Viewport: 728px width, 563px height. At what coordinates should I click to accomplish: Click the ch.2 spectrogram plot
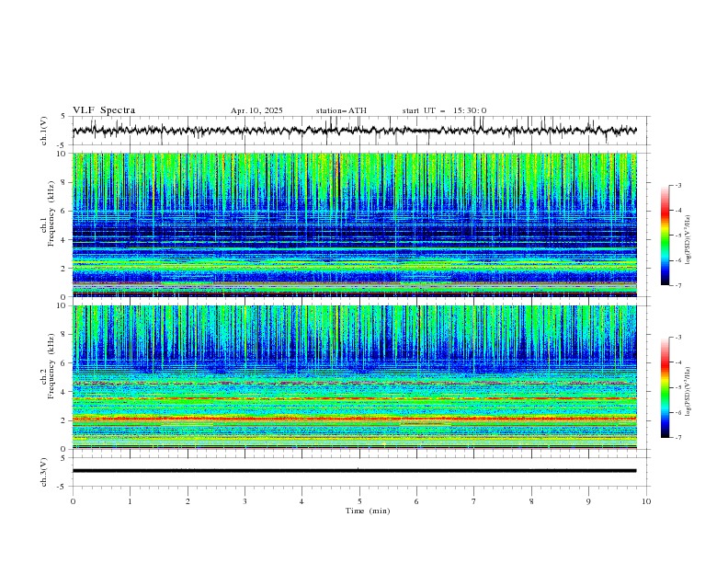click(x=354, y=377)
